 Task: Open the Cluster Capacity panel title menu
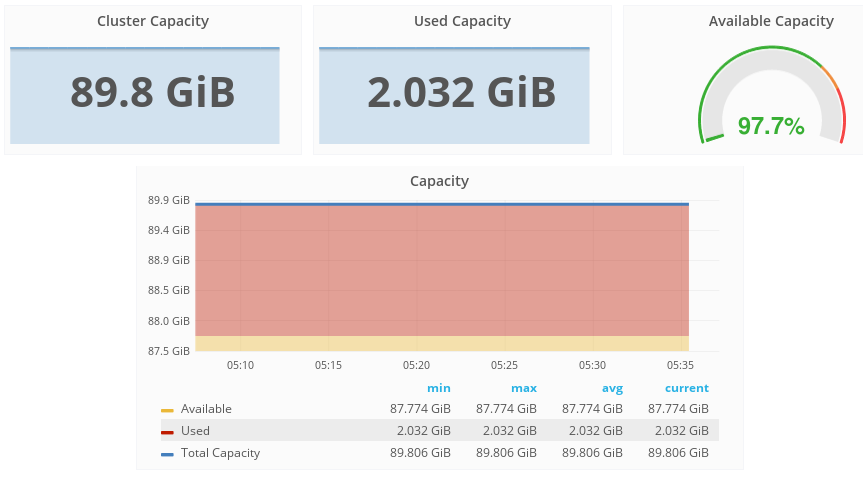(x=153, y=21)
